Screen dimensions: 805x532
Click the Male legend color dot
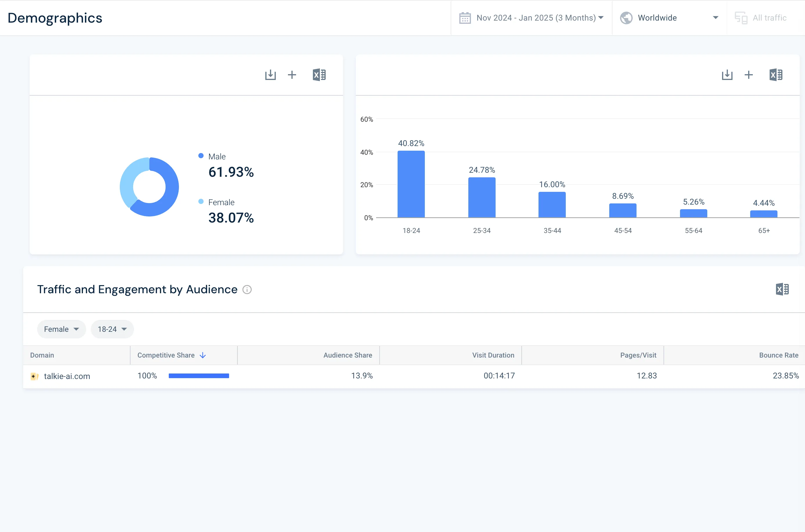201,156
